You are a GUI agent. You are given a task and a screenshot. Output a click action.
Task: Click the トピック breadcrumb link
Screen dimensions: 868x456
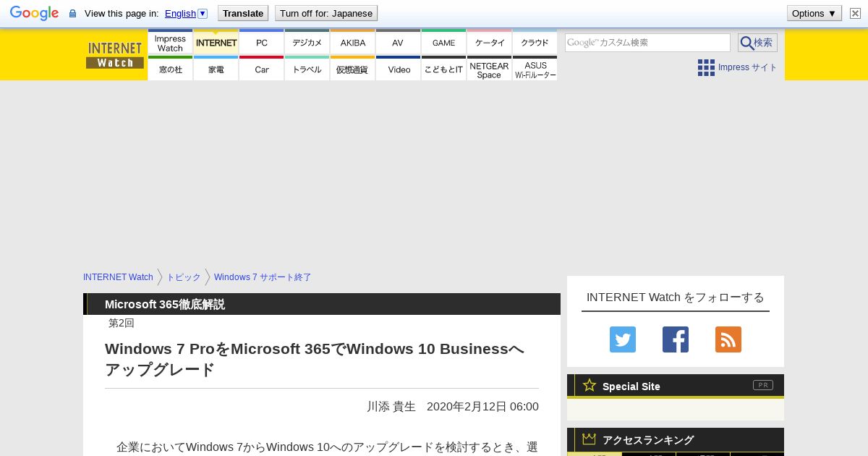pos(184,277)
